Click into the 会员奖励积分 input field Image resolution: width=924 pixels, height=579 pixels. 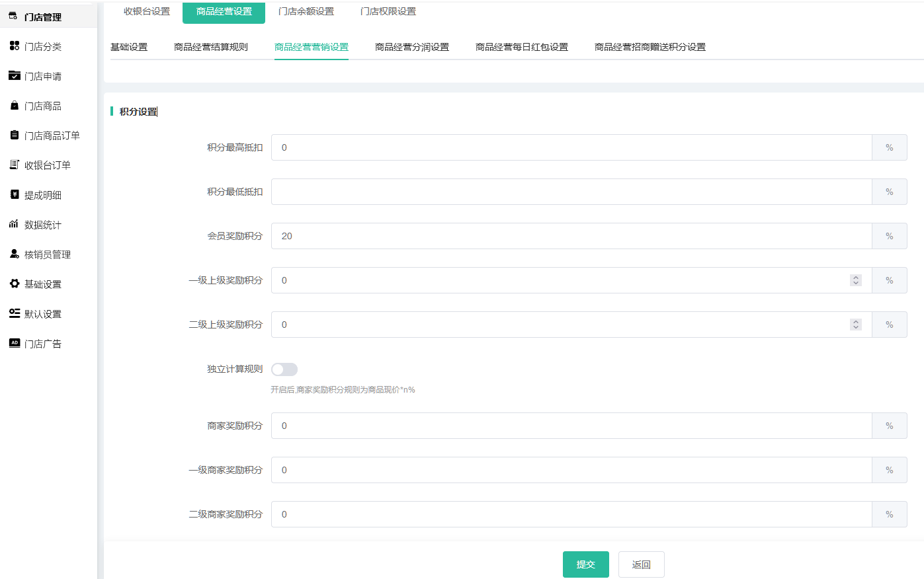571,236
